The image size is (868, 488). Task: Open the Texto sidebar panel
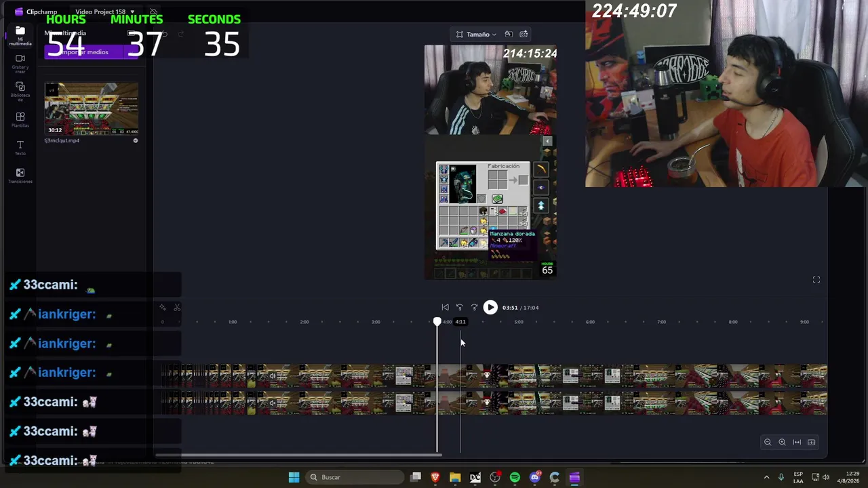pos(20,148)
